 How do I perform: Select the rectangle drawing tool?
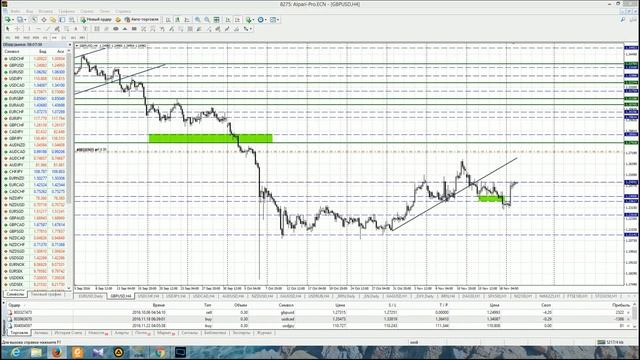point(134,29)
